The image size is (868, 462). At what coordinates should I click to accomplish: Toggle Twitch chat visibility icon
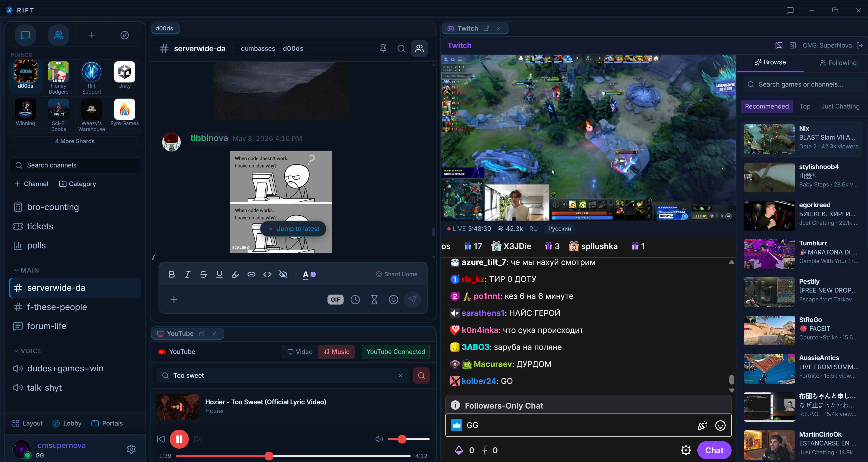779,46
